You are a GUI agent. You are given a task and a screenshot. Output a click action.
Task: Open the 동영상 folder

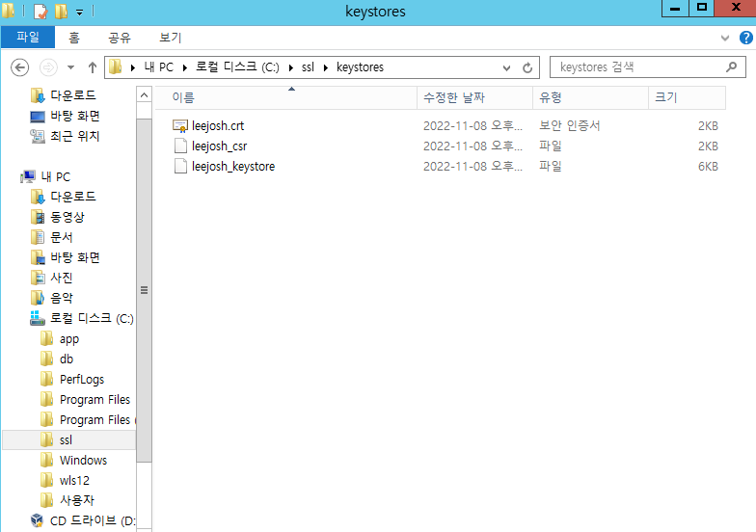click(67, 217)
